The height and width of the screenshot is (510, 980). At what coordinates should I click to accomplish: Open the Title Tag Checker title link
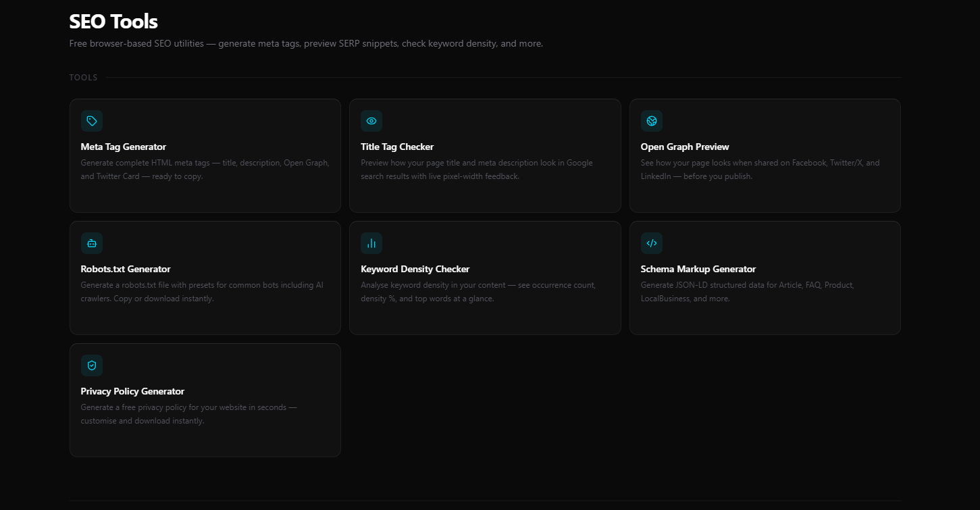(397, 147)
